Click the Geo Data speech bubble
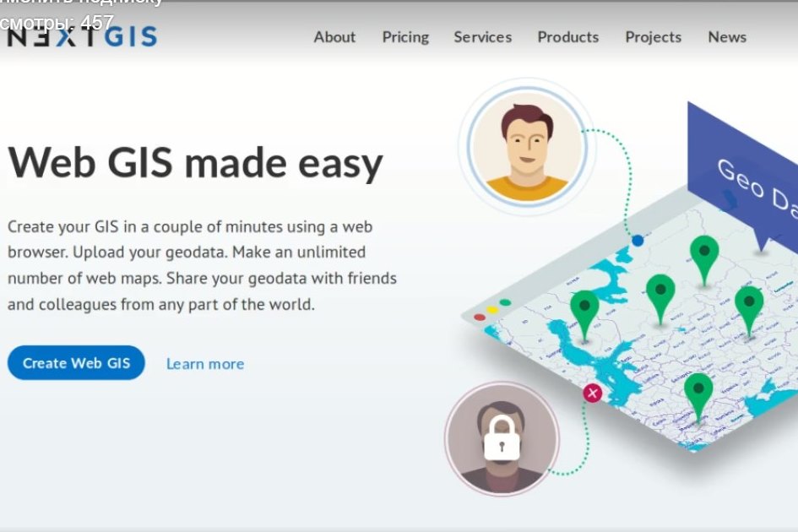This screenshot has width=798, height=532. (x=743, y=173)
